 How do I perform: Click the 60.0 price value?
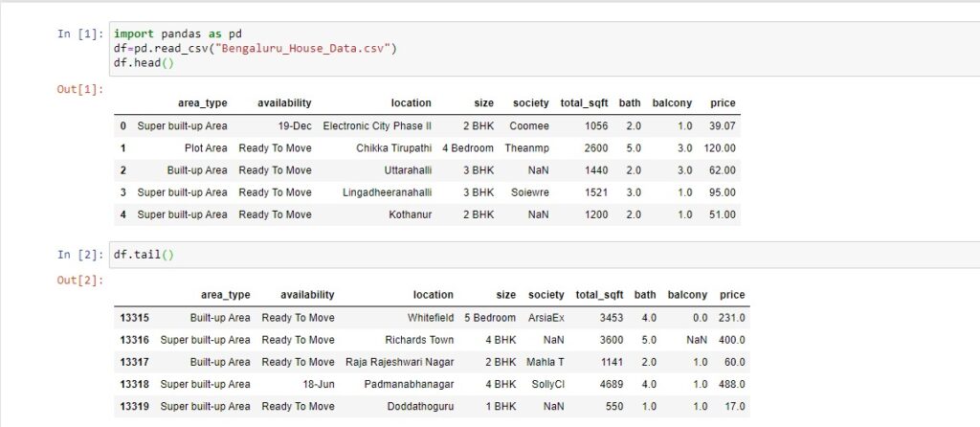point(734,362)
